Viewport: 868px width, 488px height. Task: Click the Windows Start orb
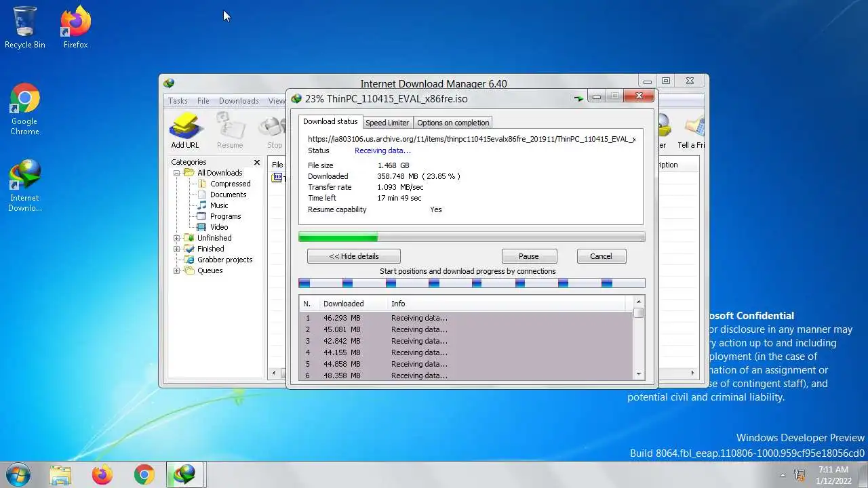click(x=18, y=474)
